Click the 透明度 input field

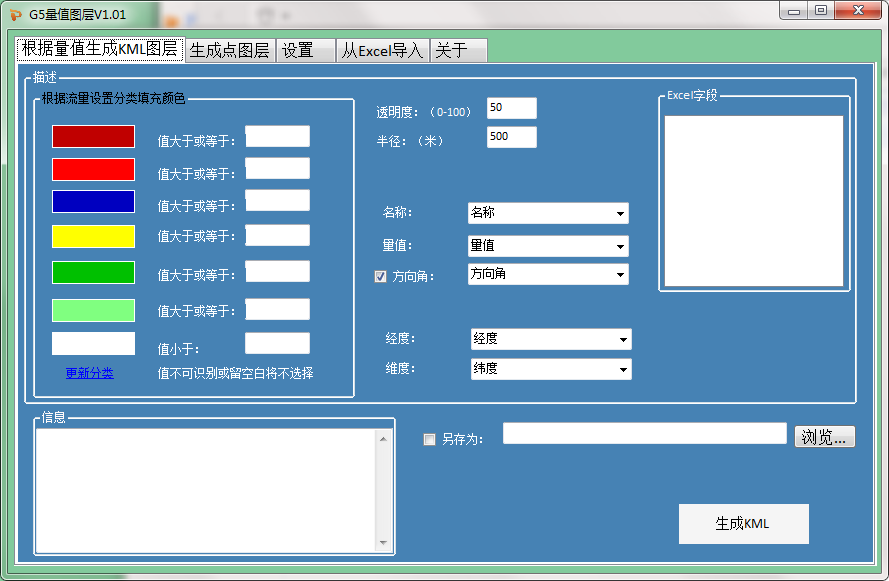pos(511,108)
